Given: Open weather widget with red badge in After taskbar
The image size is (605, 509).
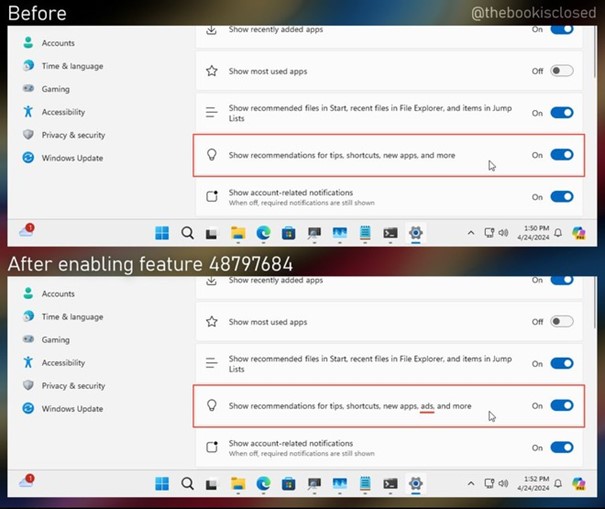Looking at the screenshot, I should tap(27, 481).
